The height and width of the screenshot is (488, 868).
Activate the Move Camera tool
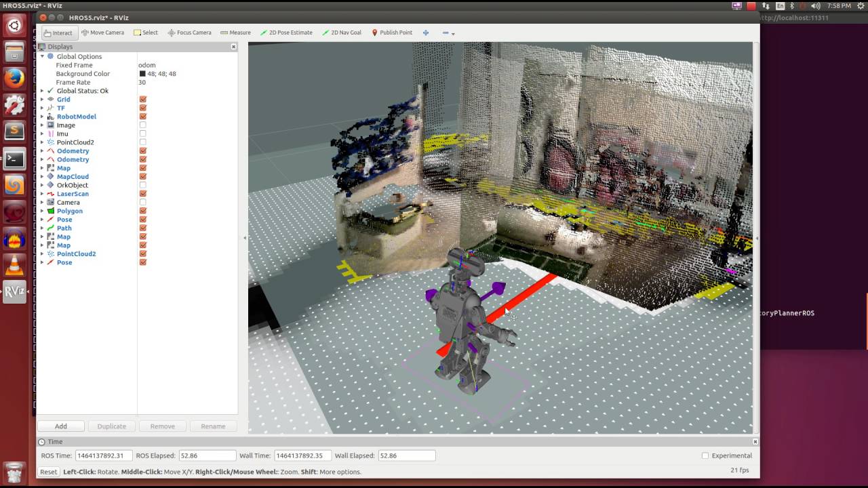coord(102,33)
